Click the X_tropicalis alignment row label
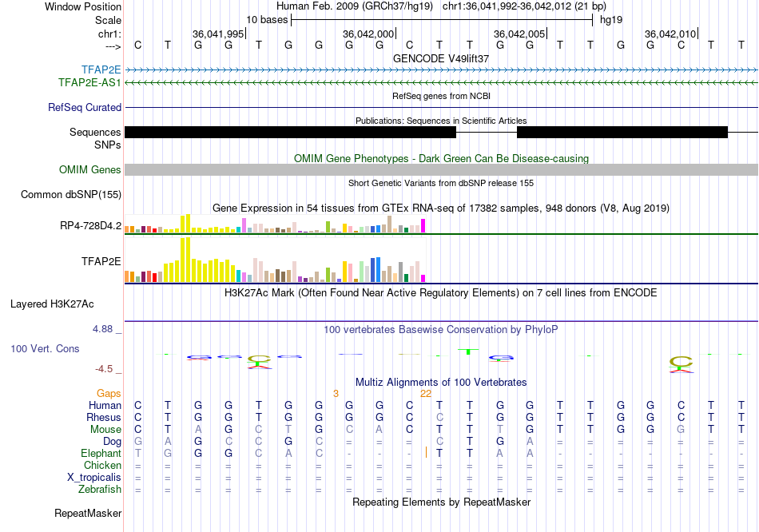 click(x=94, y=478)
